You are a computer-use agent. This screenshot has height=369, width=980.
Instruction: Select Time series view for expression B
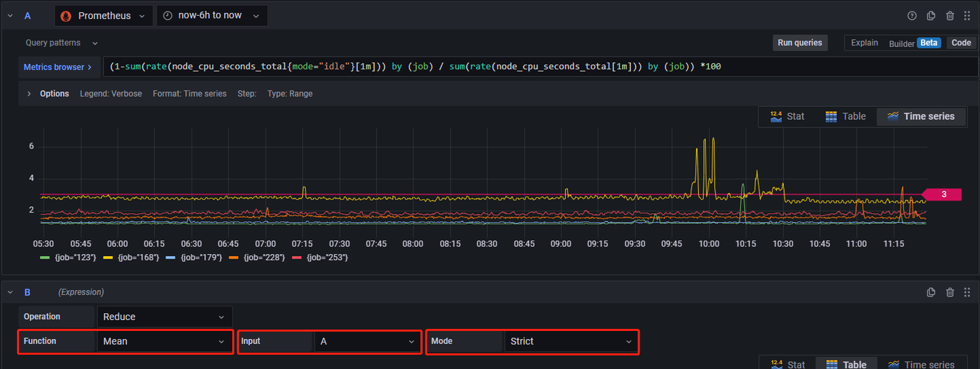pos(921,364)
